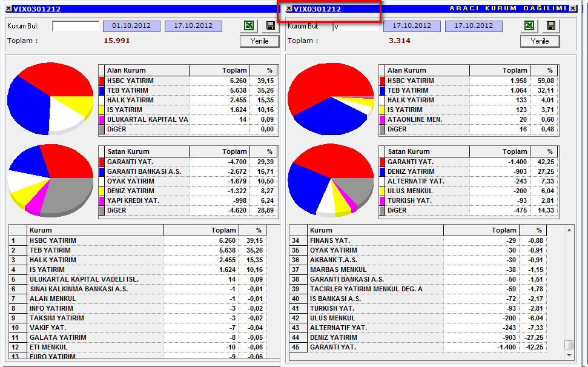Image resolution: width=588 pixels, height=367 pixels.
Task: Select GALATA YATIRIM row
Action: pos(137,337)
